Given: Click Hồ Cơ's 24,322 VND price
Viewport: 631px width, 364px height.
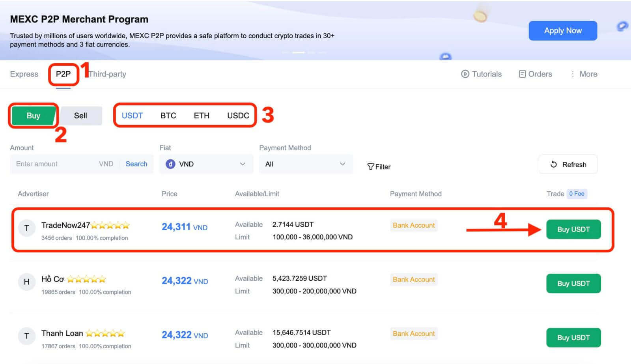Looking at the screenshot, I should coord(185,281).
